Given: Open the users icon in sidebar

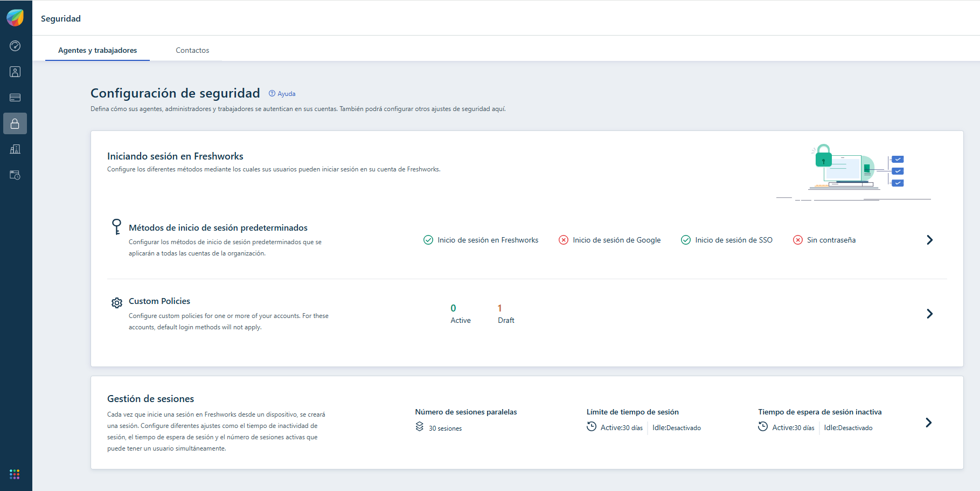Looking at the screenshot, I should pyautogui.click(x=15, y=72).
